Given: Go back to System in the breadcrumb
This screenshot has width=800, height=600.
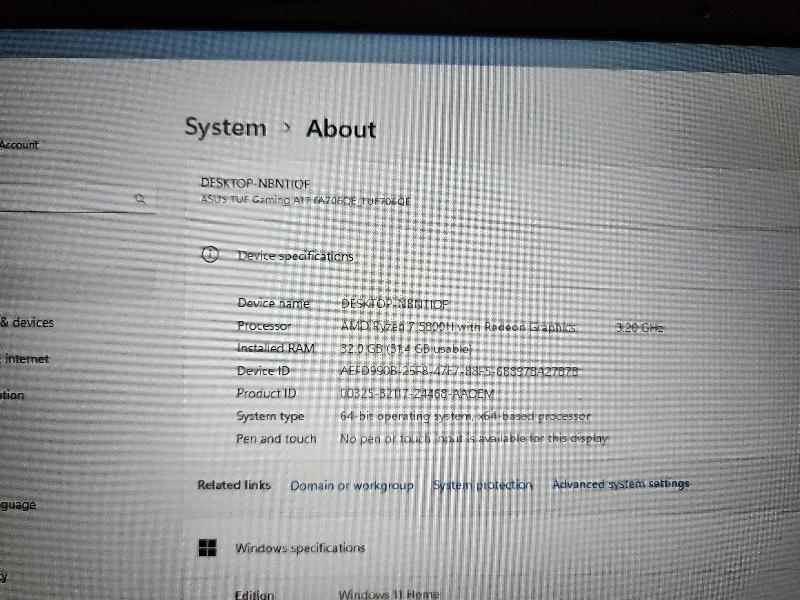Looking at the screenshot, I should [x=226, y=127].
